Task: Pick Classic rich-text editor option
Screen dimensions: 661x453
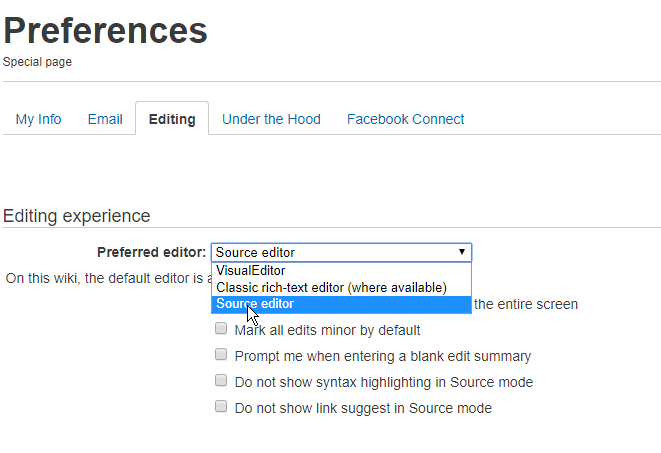Action: [331, 287]
